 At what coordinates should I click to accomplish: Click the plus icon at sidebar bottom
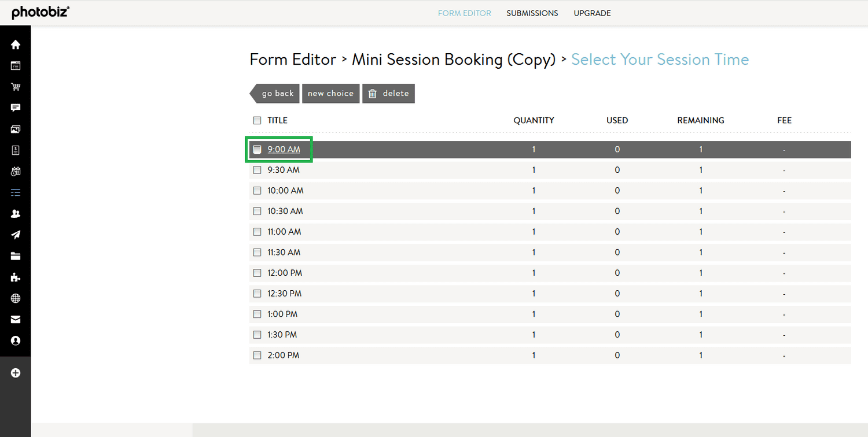click(15, 373)
